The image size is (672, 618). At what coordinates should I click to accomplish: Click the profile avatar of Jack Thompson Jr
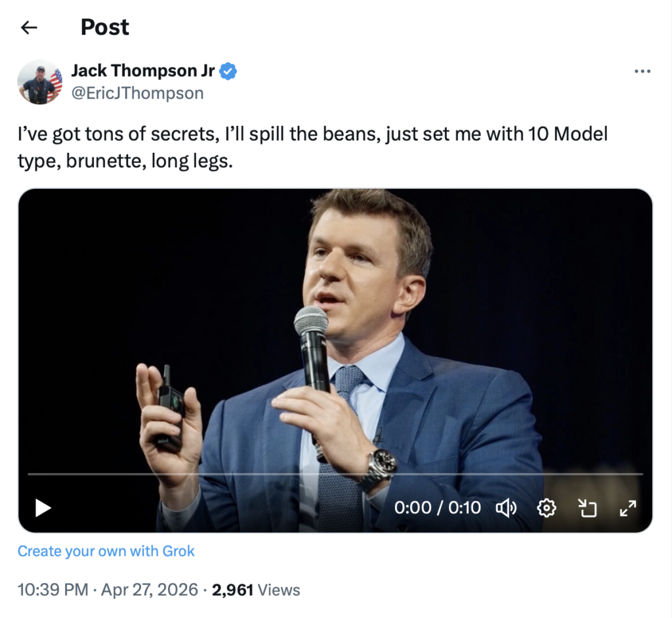40,82
